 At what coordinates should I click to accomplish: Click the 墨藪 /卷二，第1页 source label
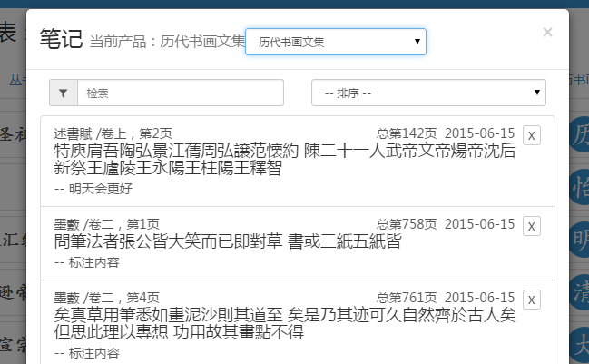[x=107, y=223]
